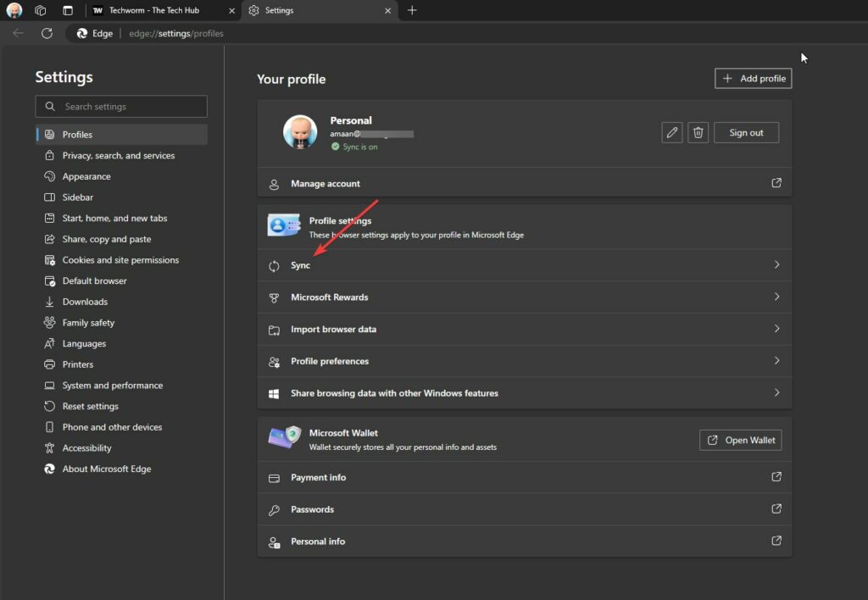Click the Personal profile picture

point(300,132)
